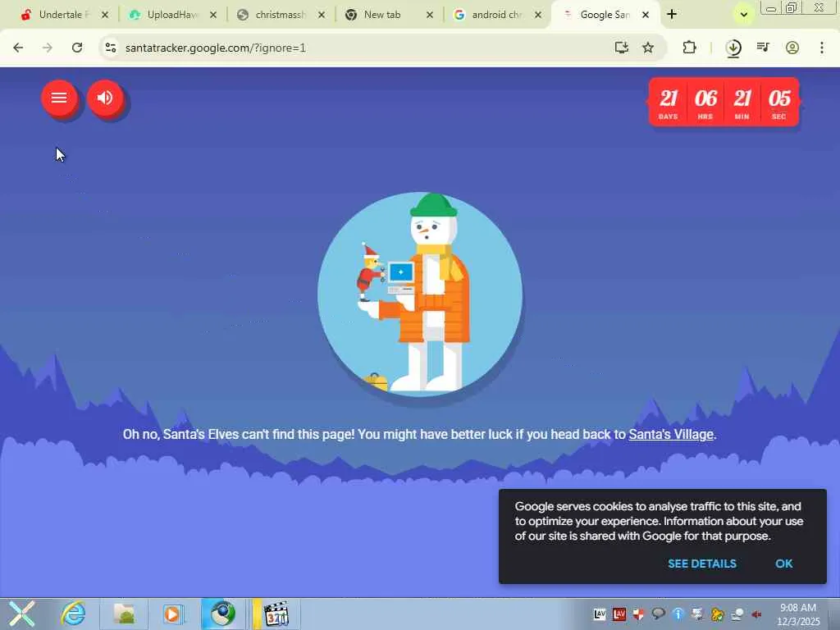Switch to the christmassh tab
Screen dimensions: 840x630
[x=279, y=15]
